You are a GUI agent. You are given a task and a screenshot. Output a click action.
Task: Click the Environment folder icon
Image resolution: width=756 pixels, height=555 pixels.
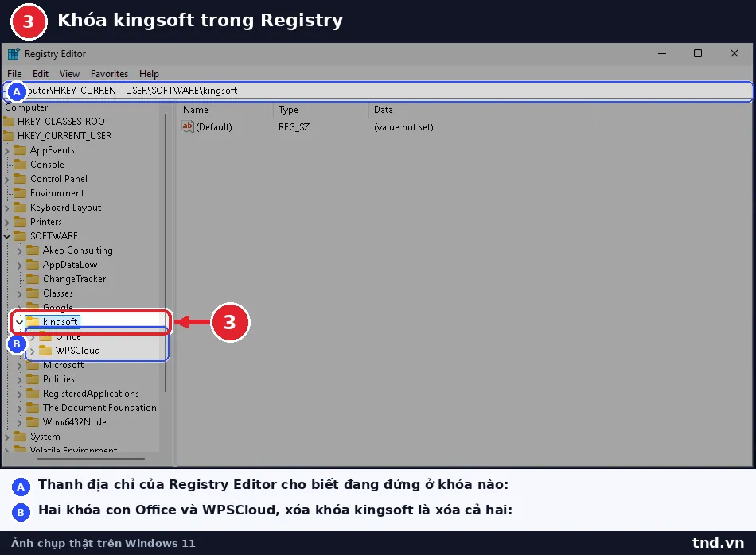click(20, 192)
